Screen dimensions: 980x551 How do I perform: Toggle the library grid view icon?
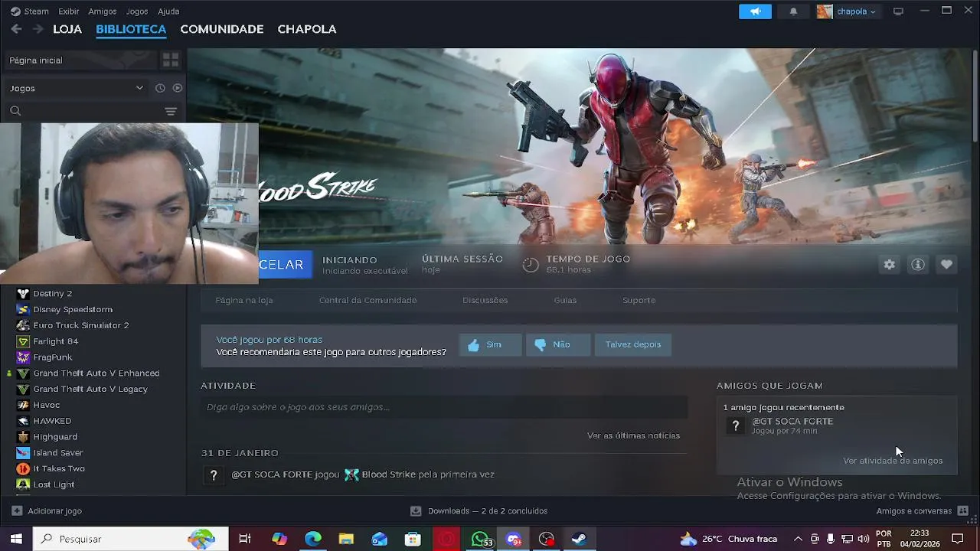[x=171, y=60]
